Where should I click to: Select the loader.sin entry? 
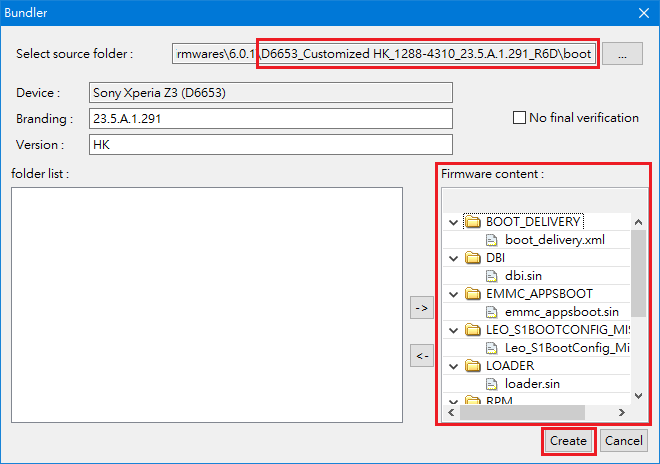[532, 384]
